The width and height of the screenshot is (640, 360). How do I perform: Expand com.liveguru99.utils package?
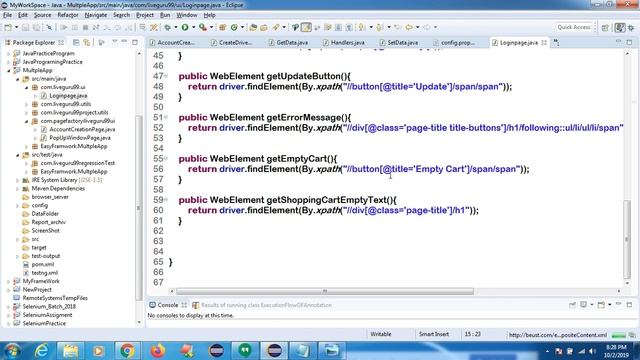point(27,104)
